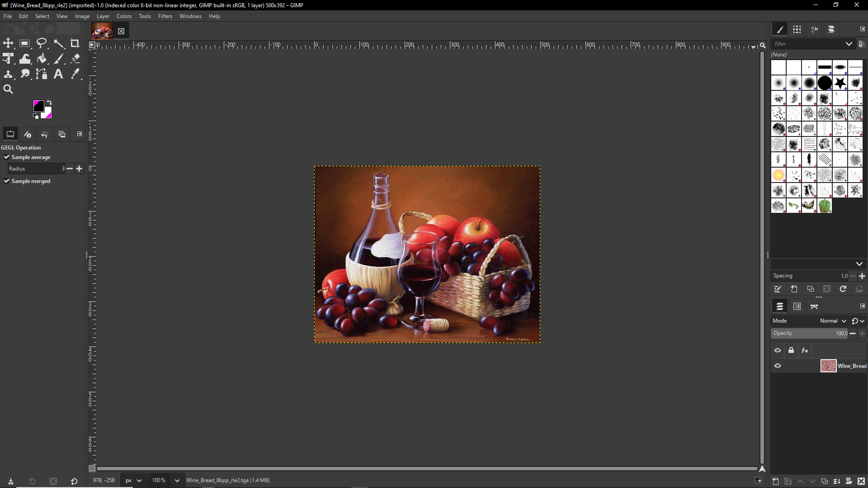Open the tool options panel configure menu
The image size is (868, 488).
[x=80, y=134]
